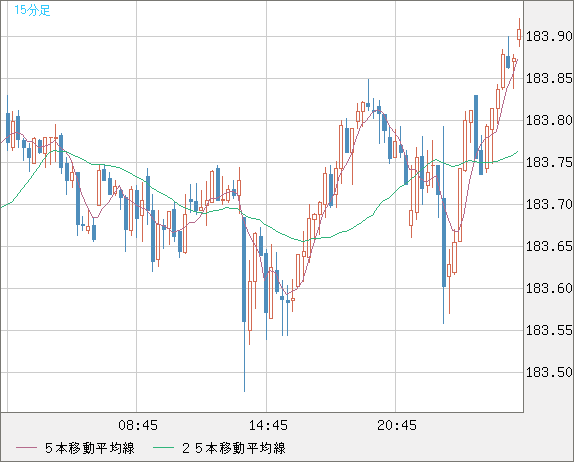Click the 15分足 timeframe label
This screenshot has height=462, width=574.
coord(32,10)
